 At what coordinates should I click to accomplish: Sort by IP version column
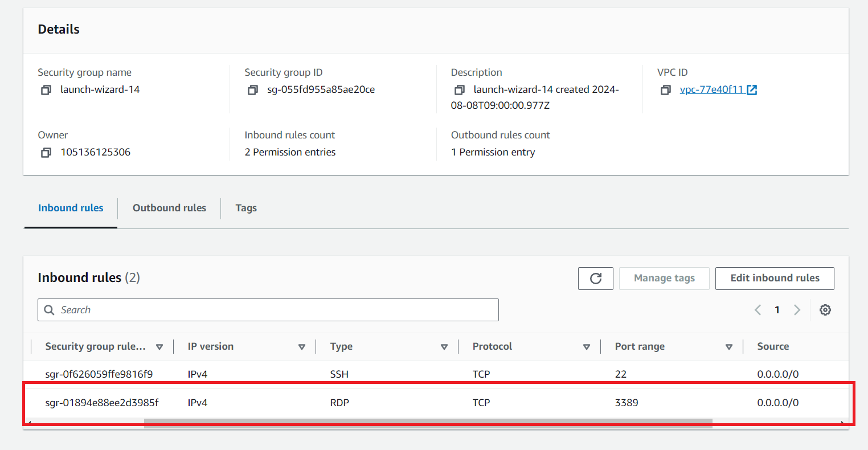pyautogui.click(x=302, y=347)
